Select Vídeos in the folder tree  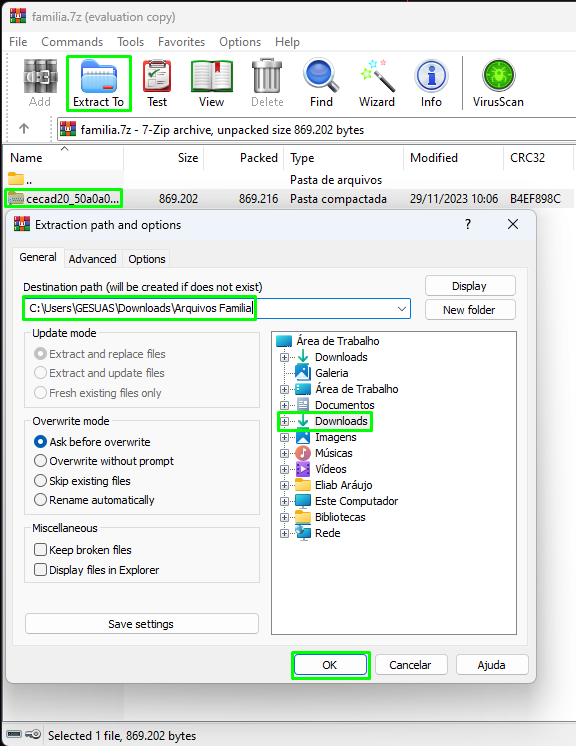(331, 469)
